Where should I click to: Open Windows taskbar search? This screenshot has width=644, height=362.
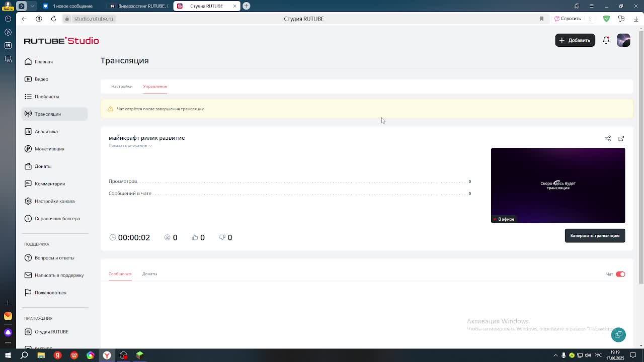(24, 355)
